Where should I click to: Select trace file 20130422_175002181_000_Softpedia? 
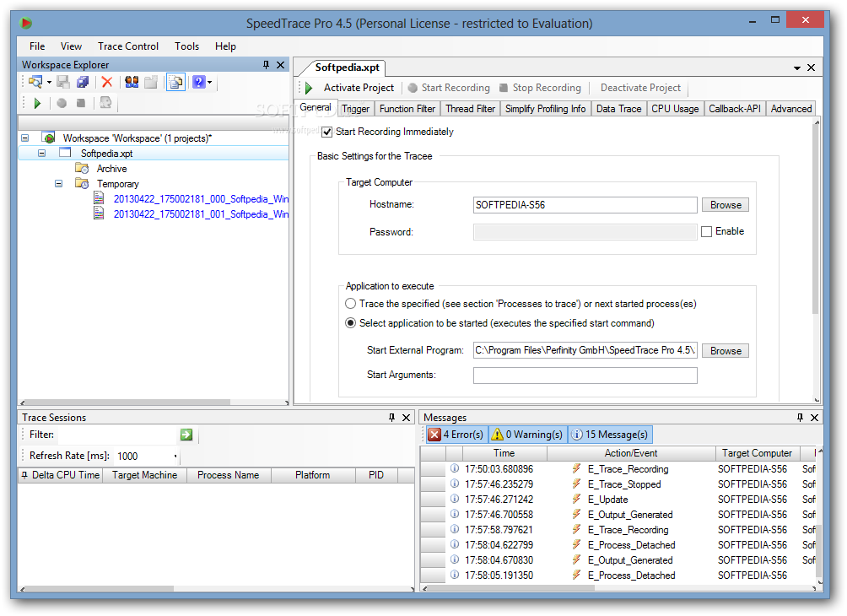coord(201,199)
